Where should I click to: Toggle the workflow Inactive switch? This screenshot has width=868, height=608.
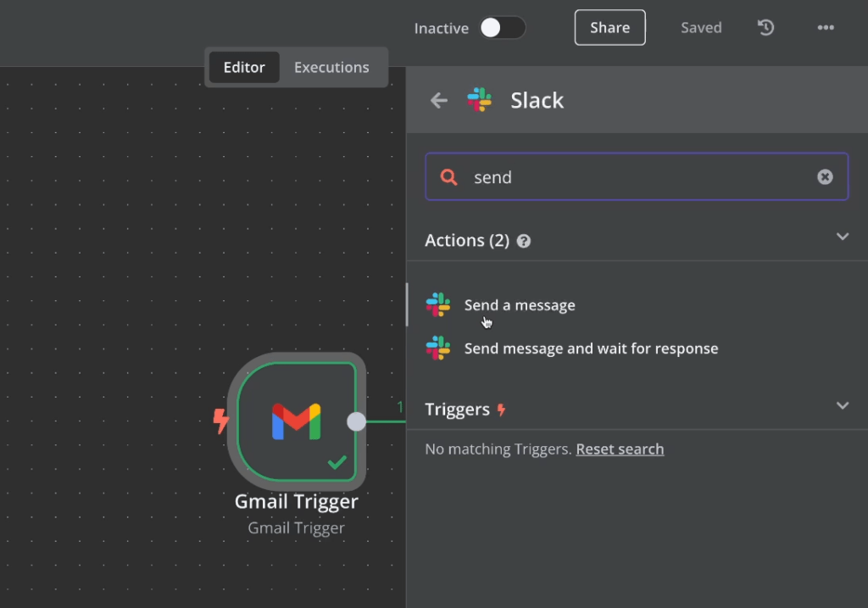pos(502,28)
